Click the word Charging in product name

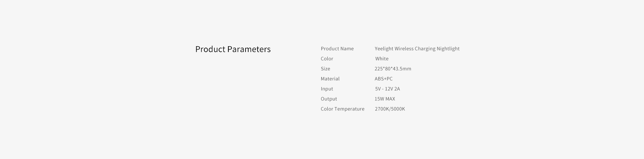425,49
